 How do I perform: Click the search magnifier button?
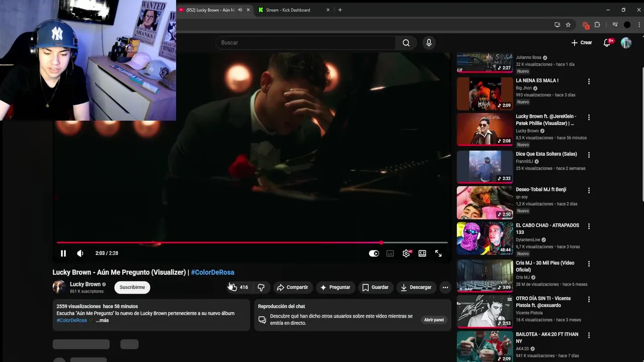406,43
